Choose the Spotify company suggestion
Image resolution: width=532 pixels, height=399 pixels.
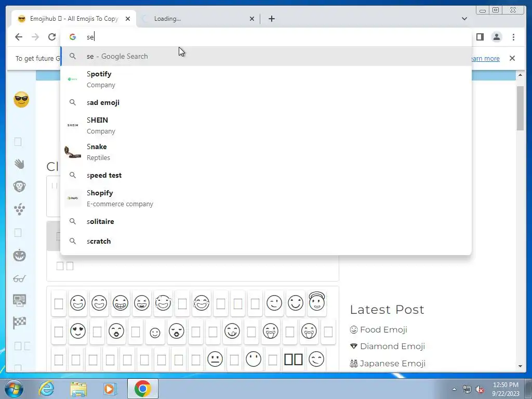pos(266,79)
